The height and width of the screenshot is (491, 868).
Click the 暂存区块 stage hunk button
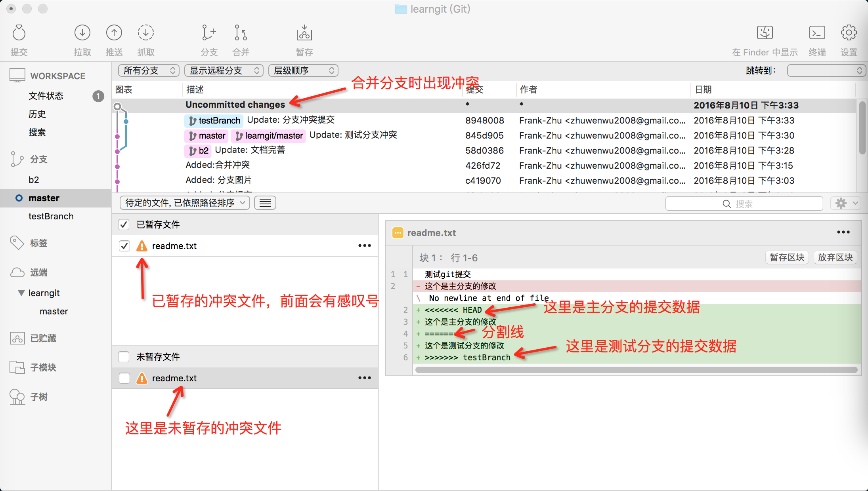point(787,258)
